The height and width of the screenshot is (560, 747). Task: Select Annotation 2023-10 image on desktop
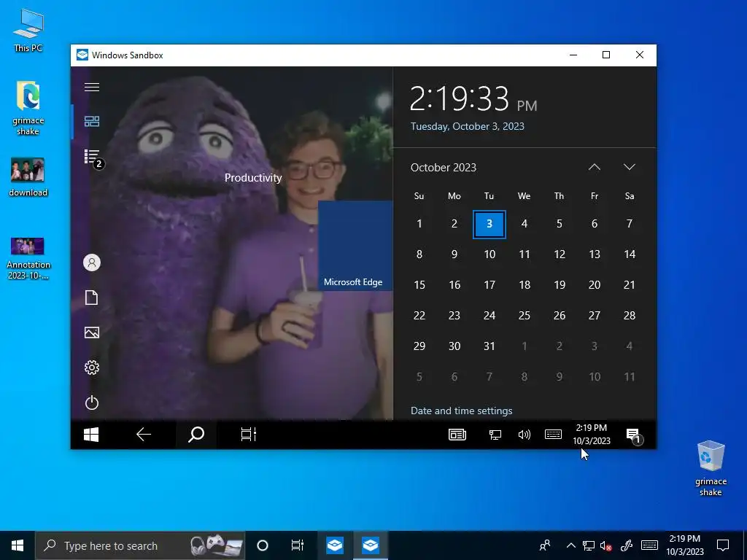28,258
